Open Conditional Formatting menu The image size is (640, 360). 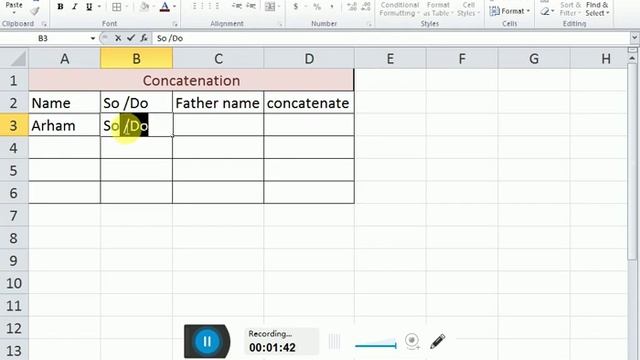tap(399, 9)
